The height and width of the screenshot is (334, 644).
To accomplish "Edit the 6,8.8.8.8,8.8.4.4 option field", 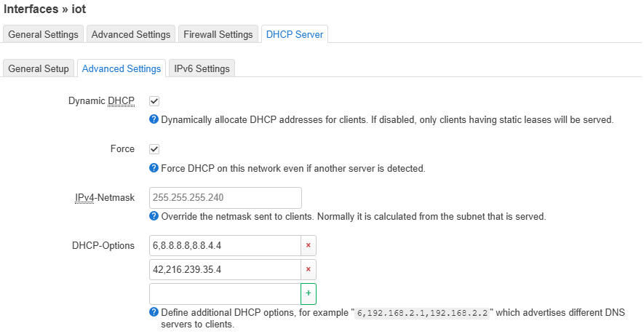I will pyautogui.click(x=225, y=246).
